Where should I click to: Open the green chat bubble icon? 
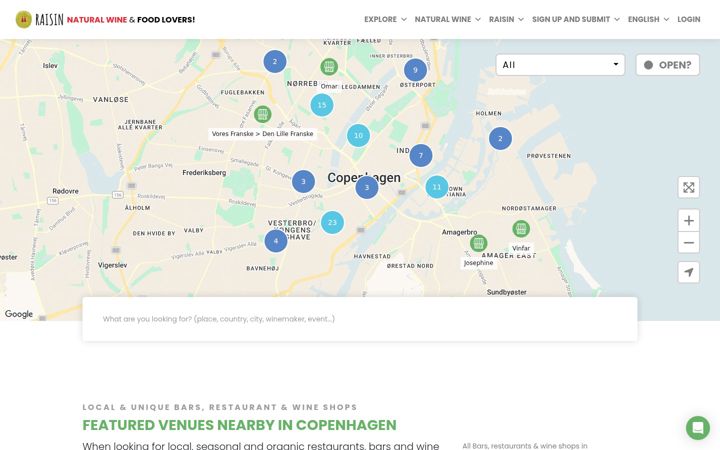click(x=698, y=428)
